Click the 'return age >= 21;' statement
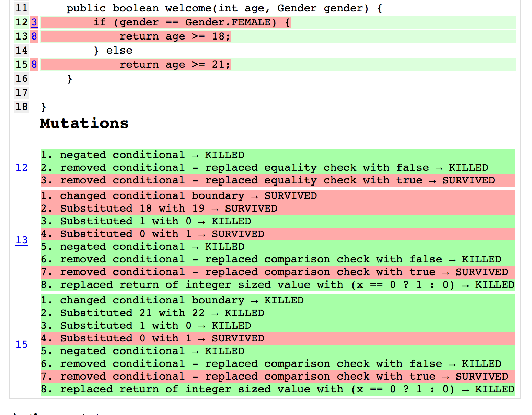 [x=175, y=65]
